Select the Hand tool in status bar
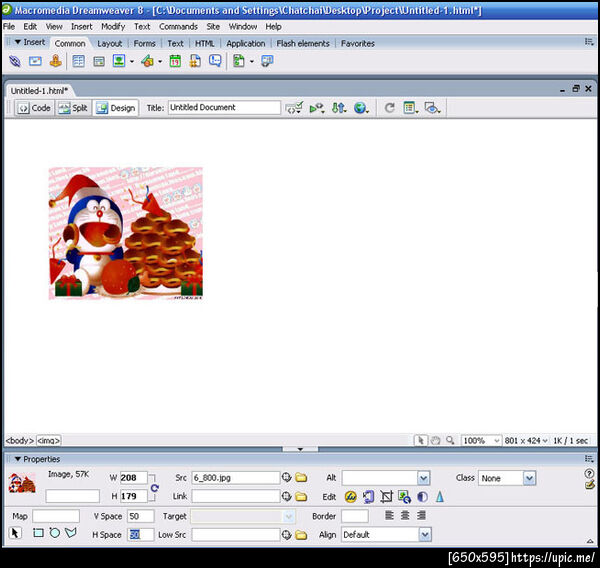Image resolution: width=600 pixels, height=568 pixels. 435,441
